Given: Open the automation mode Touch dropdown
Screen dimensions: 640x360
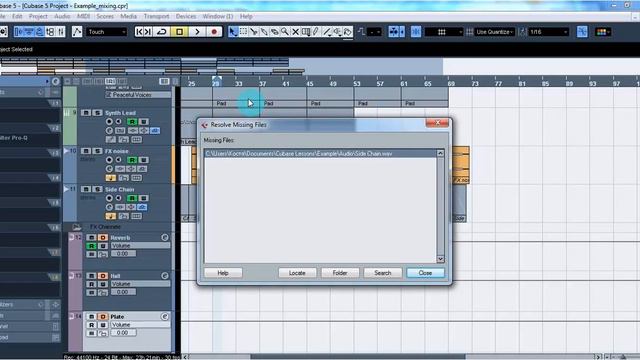Looking at the screenshot, I should 107,32.
